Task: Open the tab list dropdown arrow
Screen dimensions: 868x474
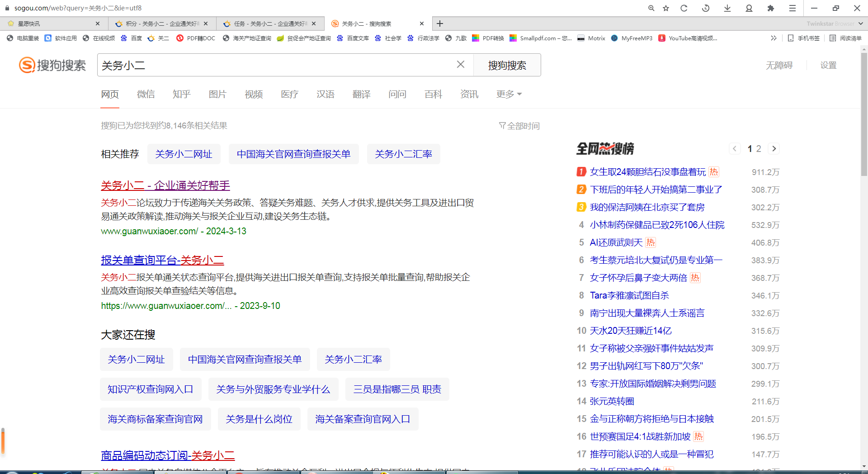Action: [x=861, y=24]
